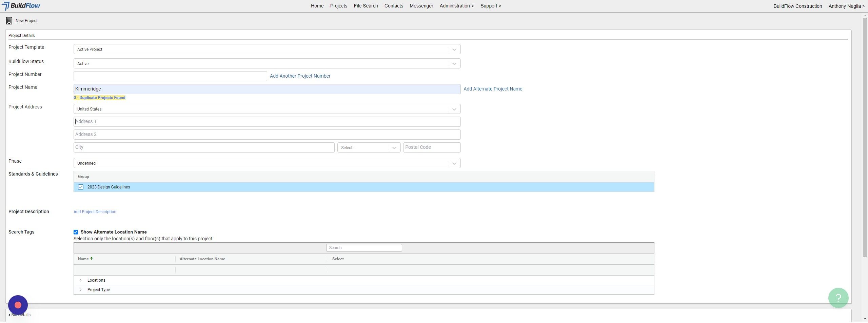This screenshot has width=868, height=323.
Task: Open File Search in the navigation
Action: tap(366, 6)
